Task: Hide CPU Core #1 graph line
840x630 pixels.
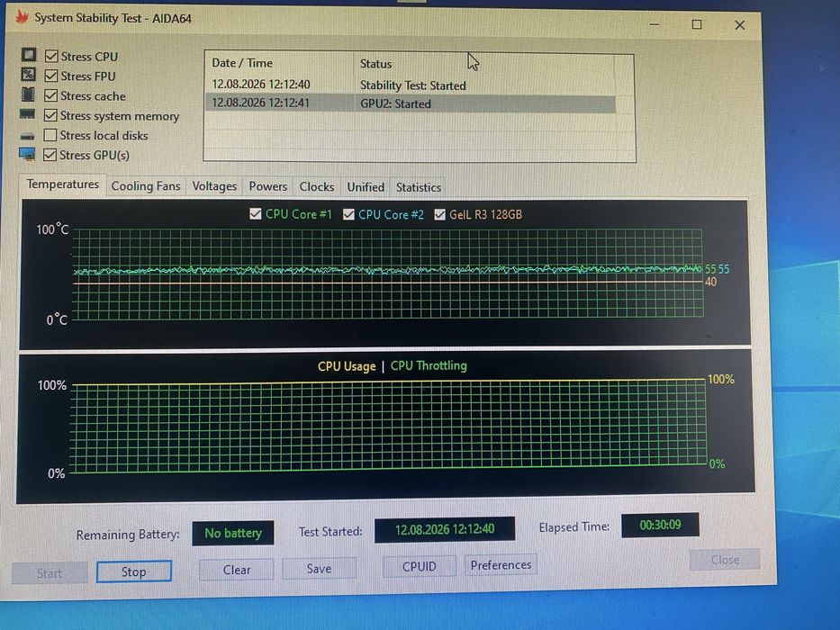Action: coord(256,214)
